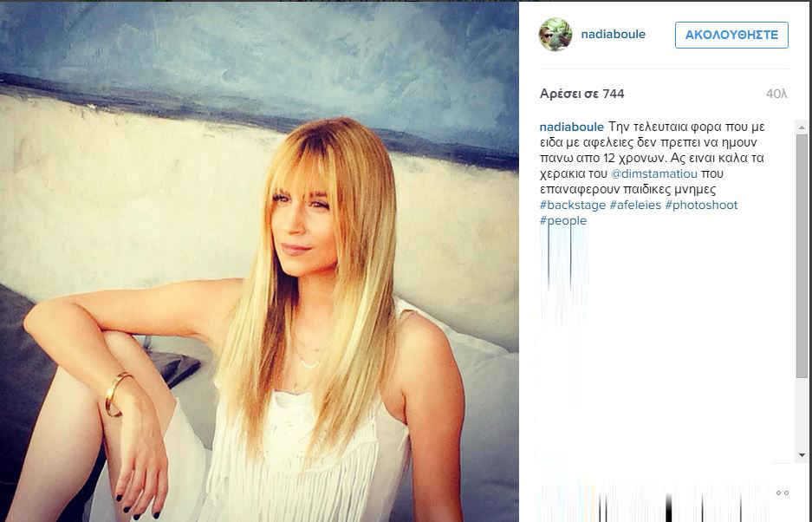Click the scrollbar down arrow

click(802, 455)
